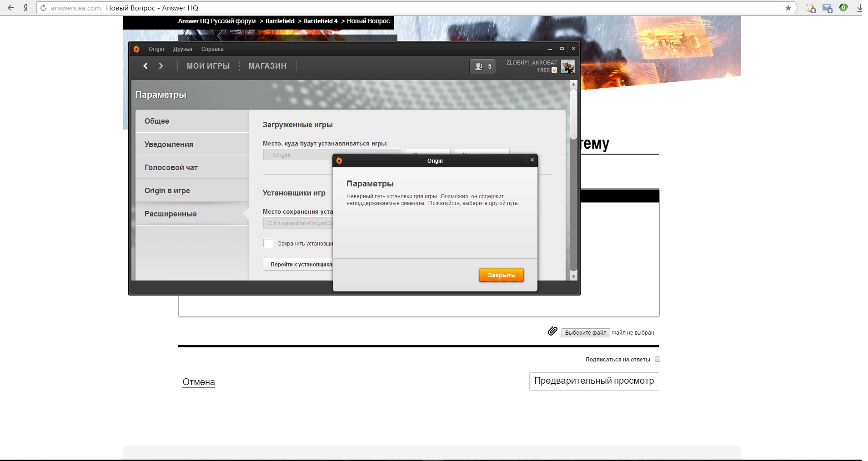Image resolution: width=868 pixels, height=461 pixels.
Task: Toggle the Сохранить установщики checkbox
Action: (x=268, y=243)
